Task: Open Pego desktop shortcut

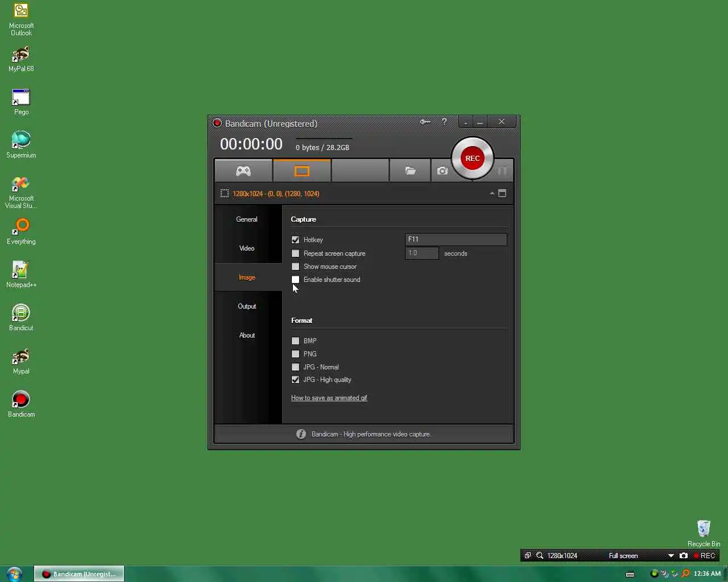Action: click(21, 102)
